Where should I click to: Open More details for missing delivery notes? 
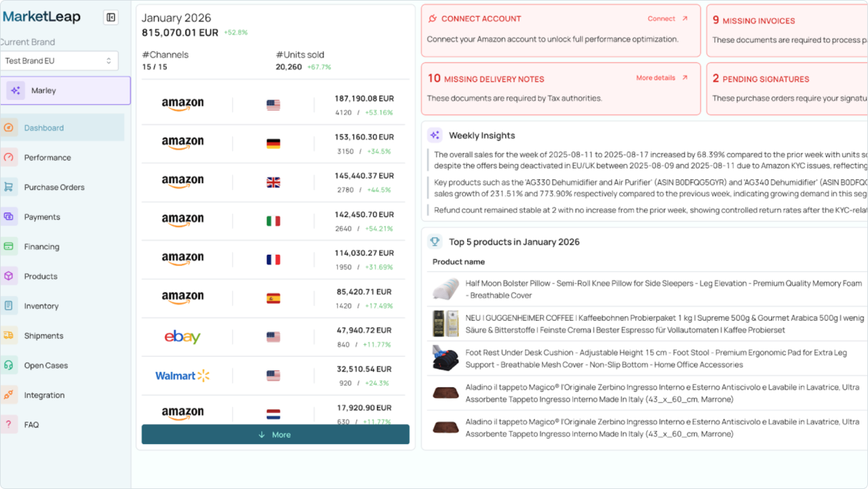pyautogui.click(x=662, y=78)
